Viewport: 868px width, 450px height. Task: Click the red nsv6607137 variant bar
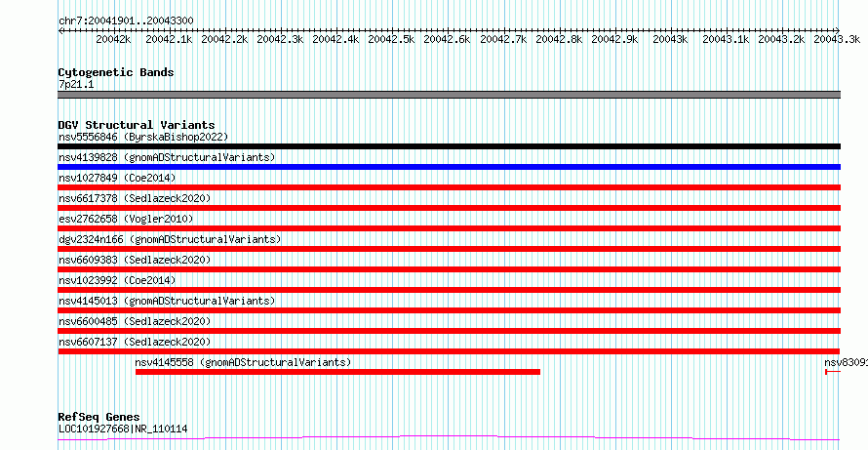449,351
